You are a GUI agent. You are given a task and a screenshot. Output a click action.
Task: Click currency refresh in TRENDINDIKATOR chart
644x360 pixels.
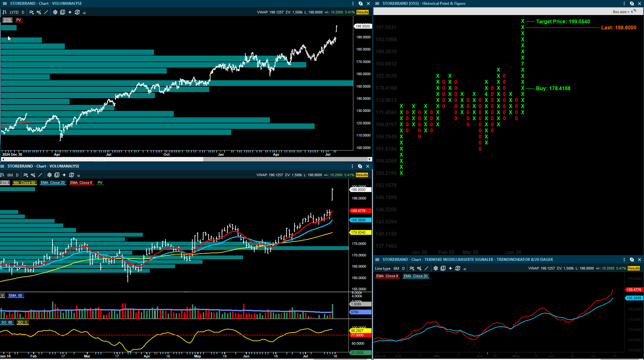[x=458, y=268]
